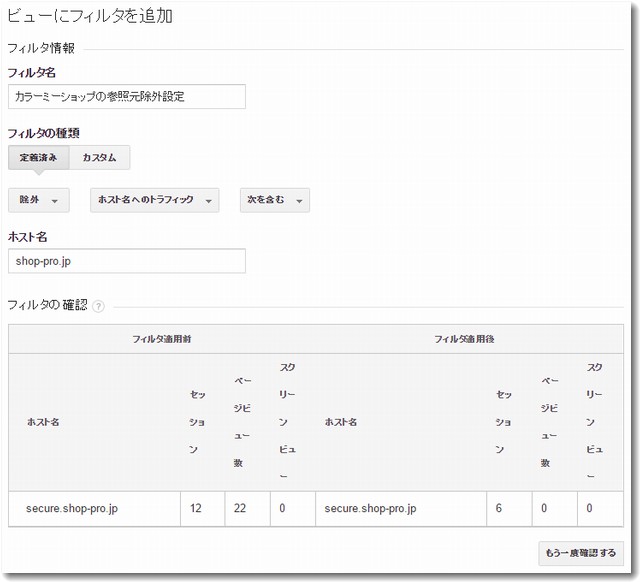Viewport: 640px width, 582px height.
Task: Open the 除外 dropdown
Action: tap(39, 200)
